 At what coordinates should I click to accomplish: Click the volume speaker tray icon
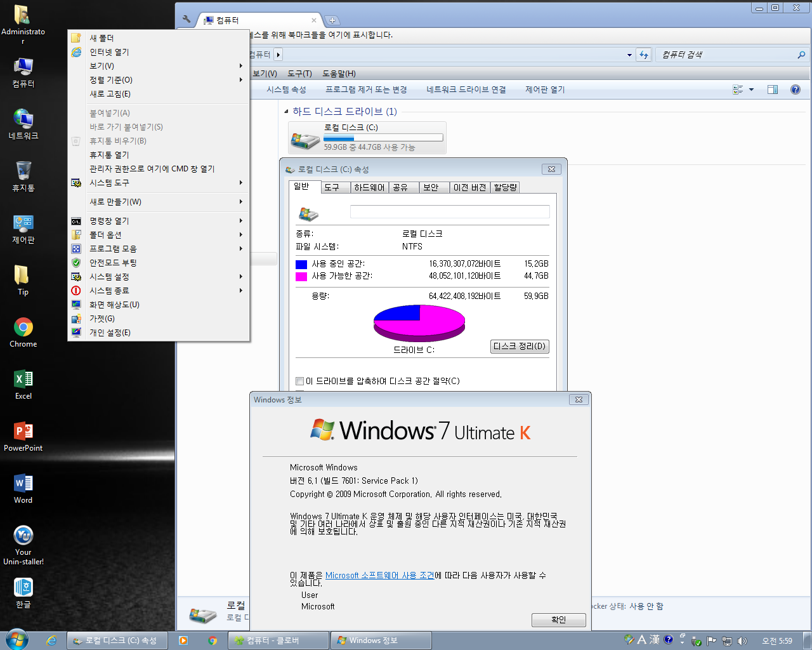pyautogui.click(x=742, y=640)
